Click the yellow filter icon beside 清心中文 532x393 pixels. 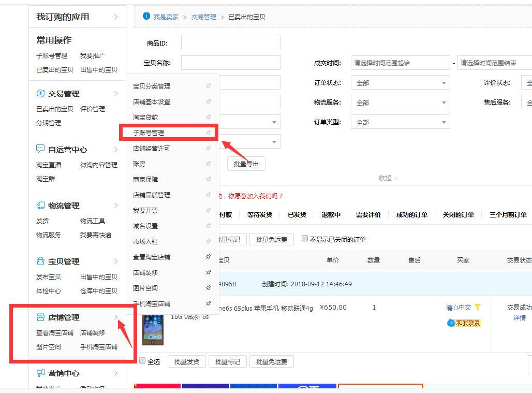478,307
